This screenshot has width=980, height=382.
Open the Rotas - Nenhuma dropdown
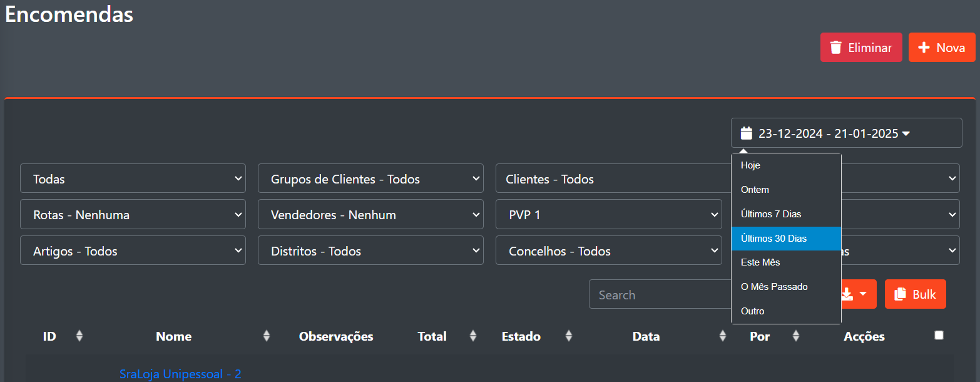133,215
